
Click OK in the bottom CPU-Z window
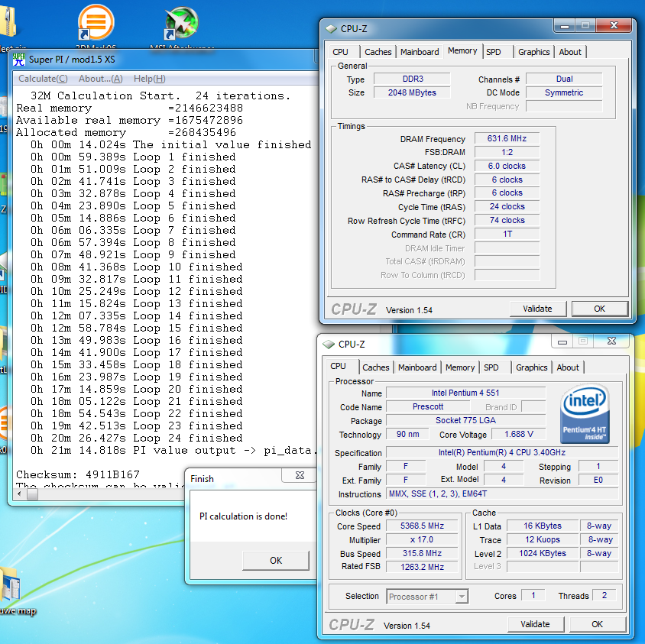[597, 624]
